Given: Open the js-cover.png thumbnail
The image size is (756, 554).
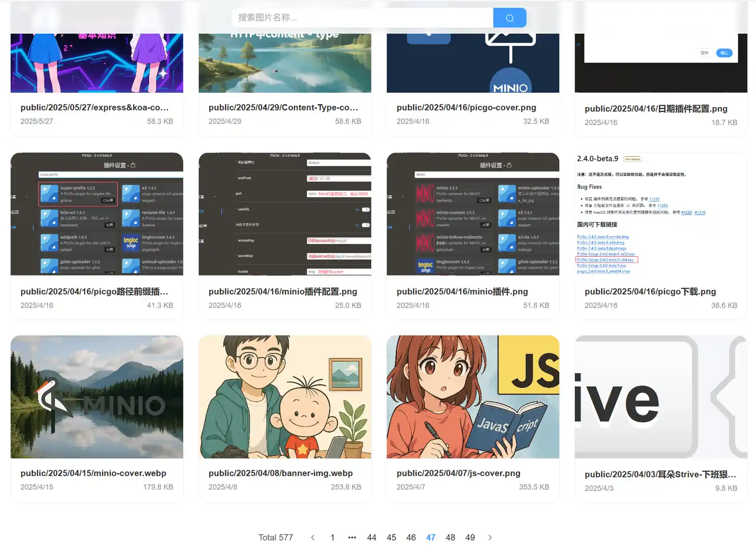Looking at the screenshot, I should coord(473,396).
